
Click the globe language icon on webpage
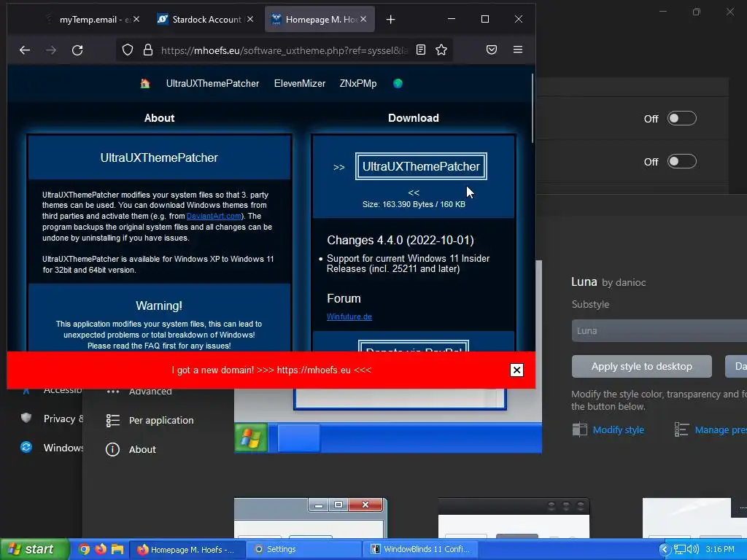[x=398, y=84]
